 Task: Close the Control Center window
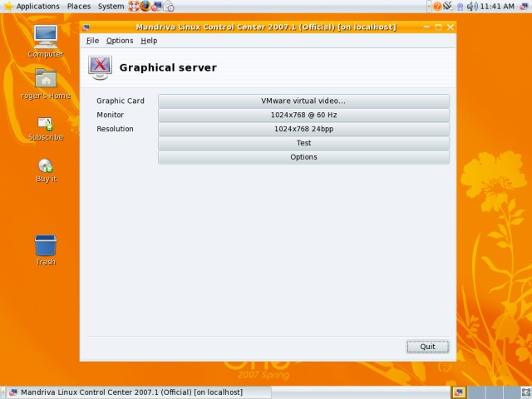[x=451, y=27]
